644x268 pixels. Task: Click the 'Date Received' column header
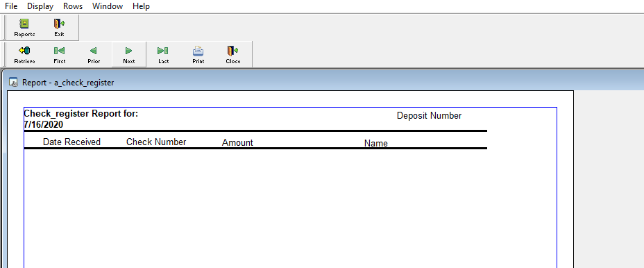tap(71, 142)
